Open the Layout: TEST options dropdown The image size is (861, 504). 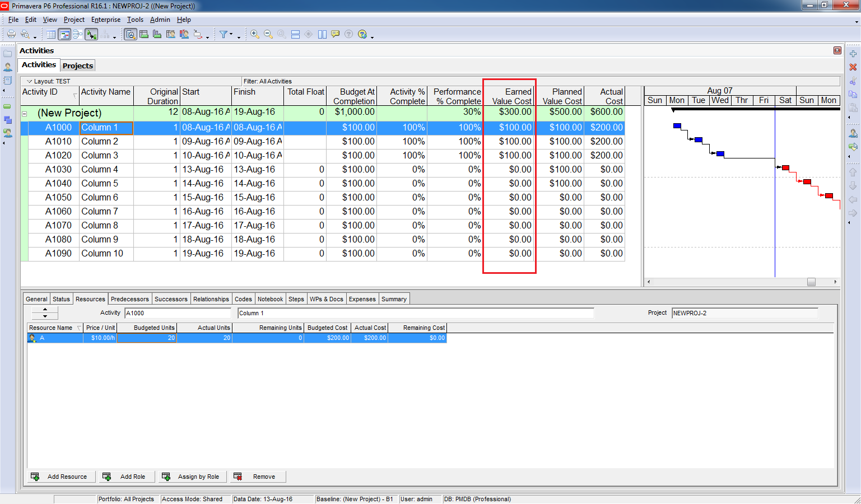(30, 81)
